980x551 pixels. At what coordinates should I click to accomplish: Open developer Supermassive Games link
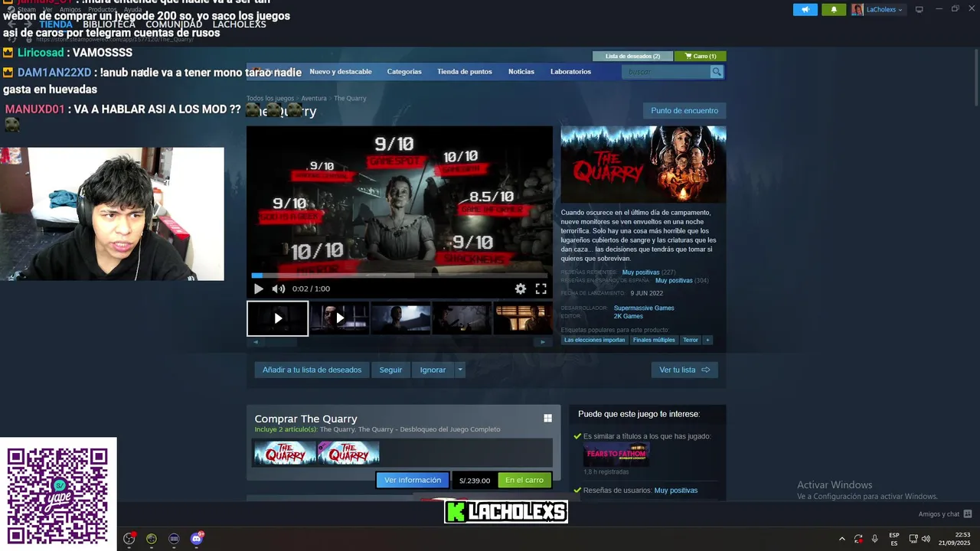644,308
